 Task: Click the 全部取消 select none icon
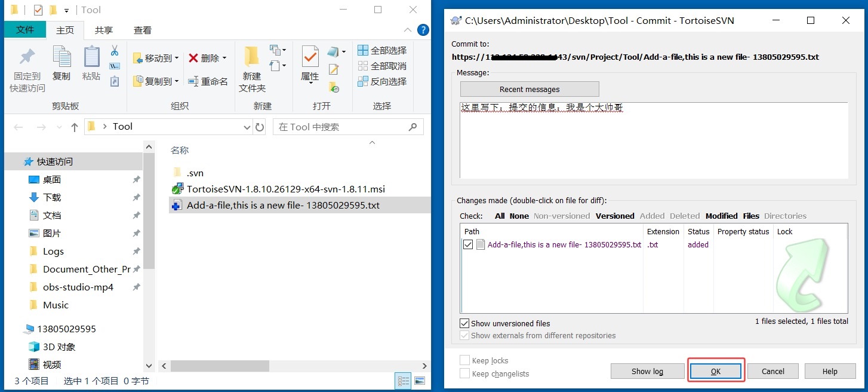(363, 66)
